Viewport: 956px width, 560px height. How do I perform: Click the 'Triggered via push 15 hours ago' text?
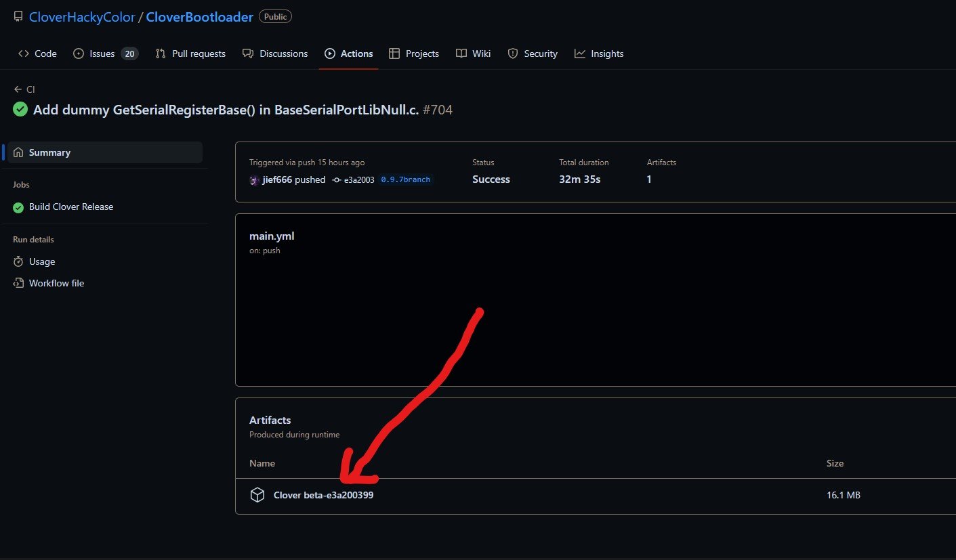tap(307, 163)
